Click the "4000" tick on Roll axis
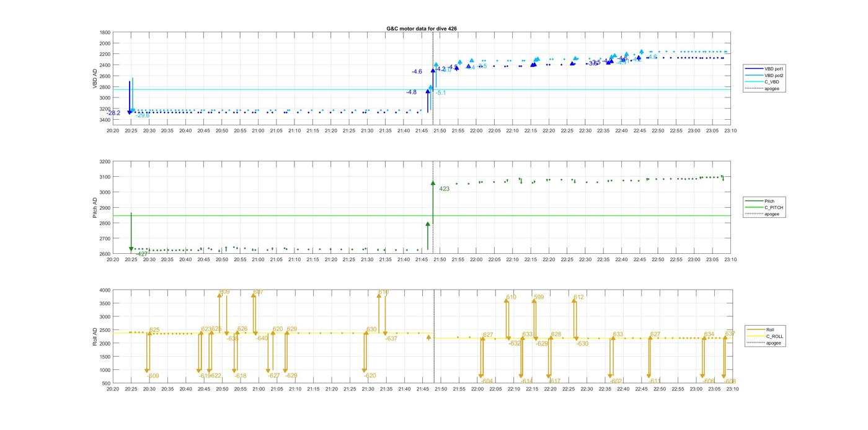This screenshot has height=430, width=868. [105, 290]
